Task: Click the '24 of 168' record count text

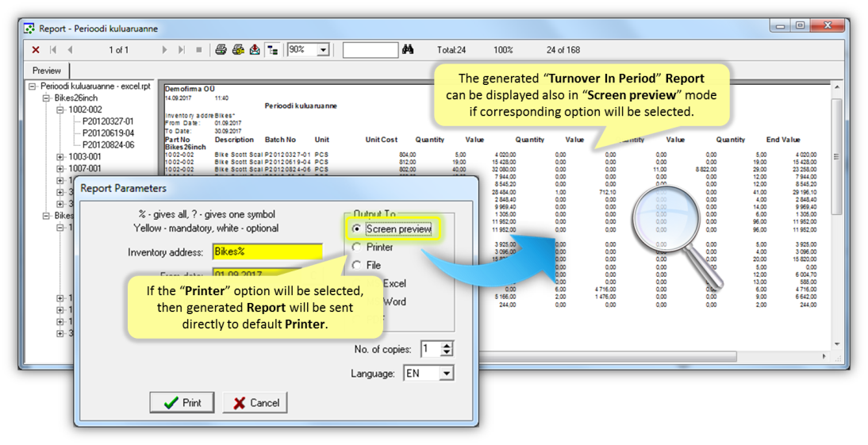Action: (x=563, y=50)
